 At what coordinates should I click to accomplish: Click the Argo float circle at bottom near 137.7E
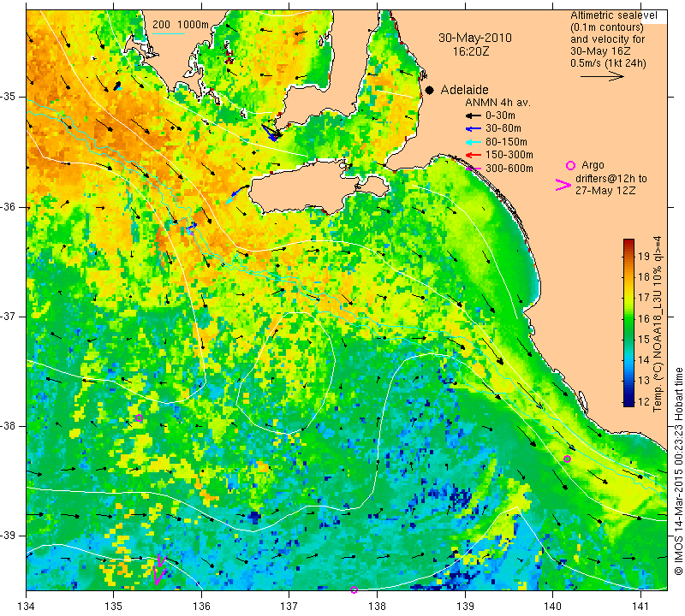coord(354,589)
